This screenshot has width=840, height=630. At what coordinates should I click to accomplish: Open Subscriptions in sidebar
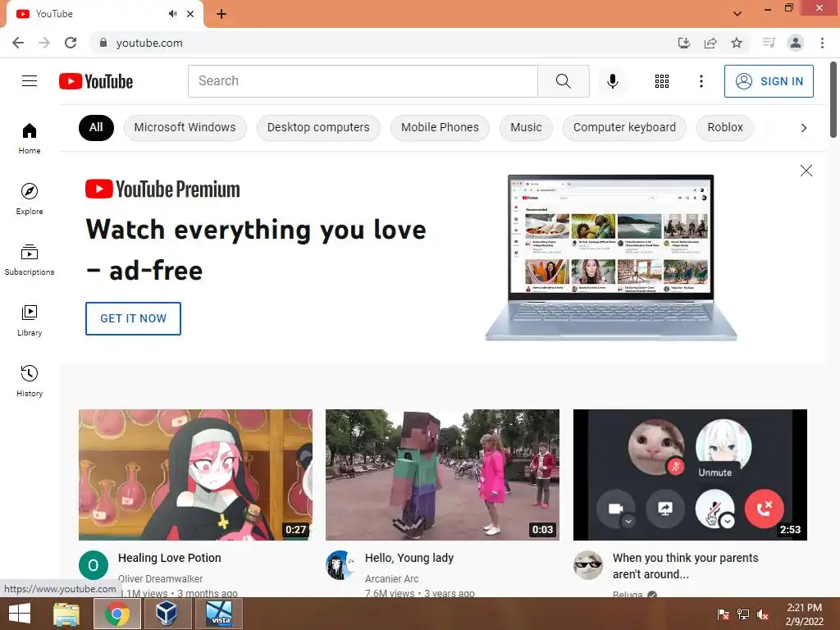pyautogui.click(x=30, y=260)
